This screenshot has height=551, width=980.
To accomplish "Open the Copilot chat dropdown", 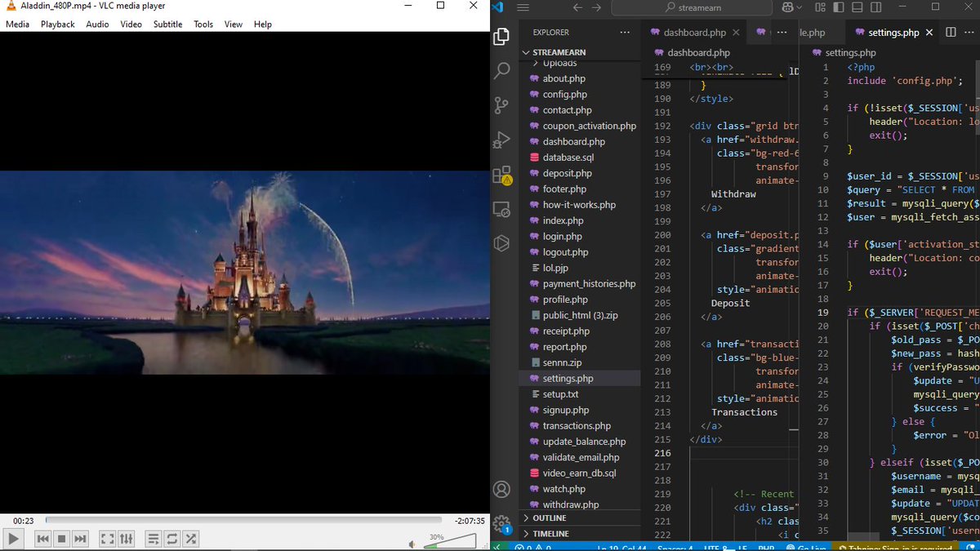I will (791, 7).
